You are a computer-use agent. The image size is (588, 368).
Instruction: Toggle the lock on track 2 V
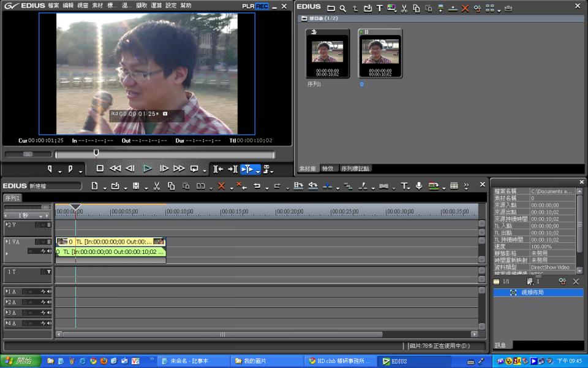[38, 225]
